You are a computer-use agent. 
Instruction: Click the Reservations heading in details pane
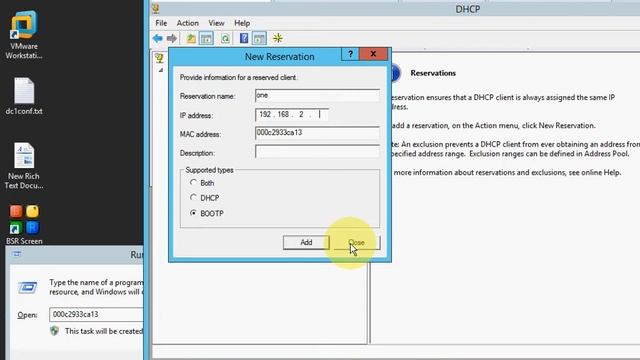coord(433,73)
